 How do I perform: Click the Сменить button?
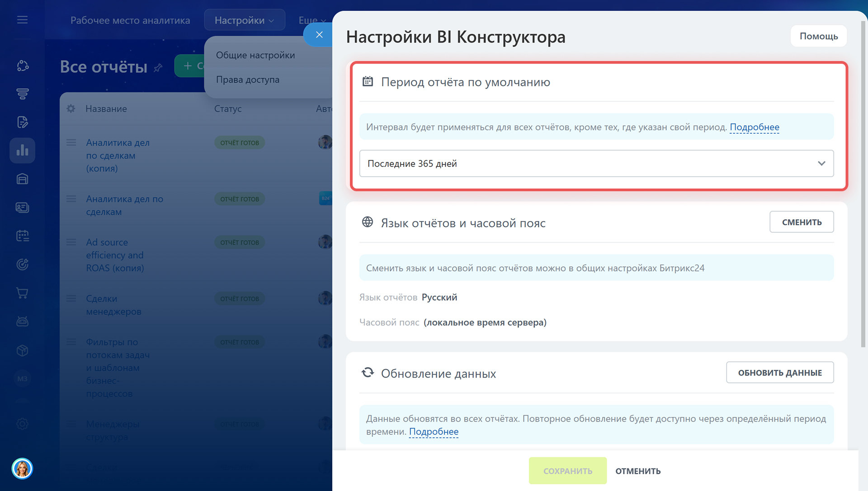click(801, 222)
